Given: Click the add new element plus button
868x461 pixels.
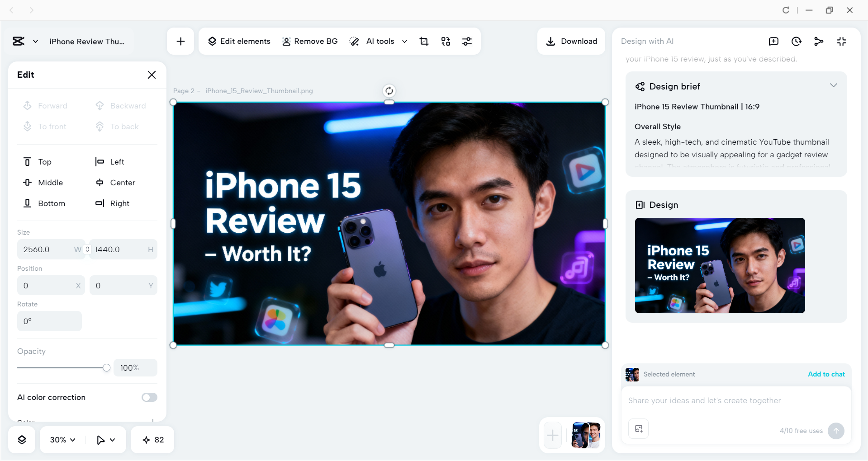Looking at the screenshot, I should (x=180, y=42).
